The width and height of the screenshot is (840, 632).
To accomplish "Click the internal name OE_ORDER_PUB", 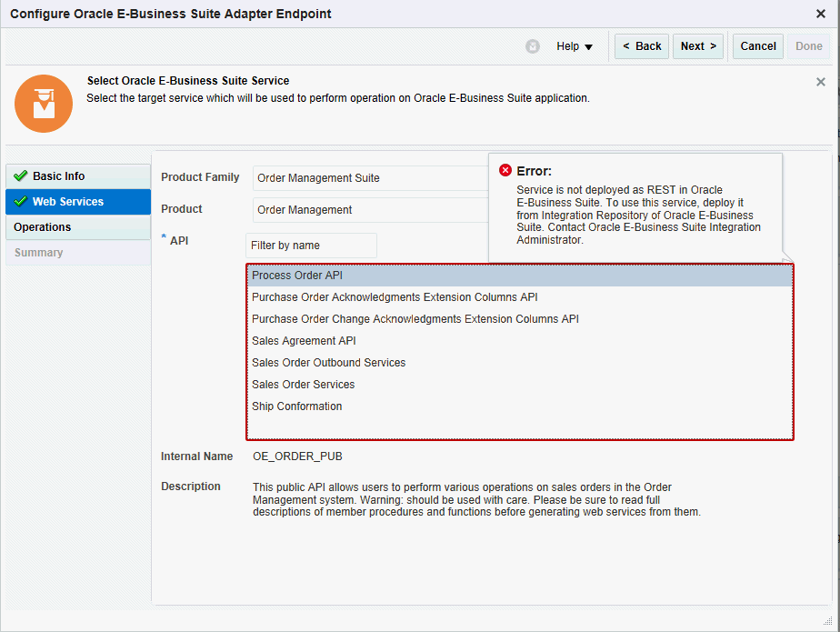I will tap(297, 456).
